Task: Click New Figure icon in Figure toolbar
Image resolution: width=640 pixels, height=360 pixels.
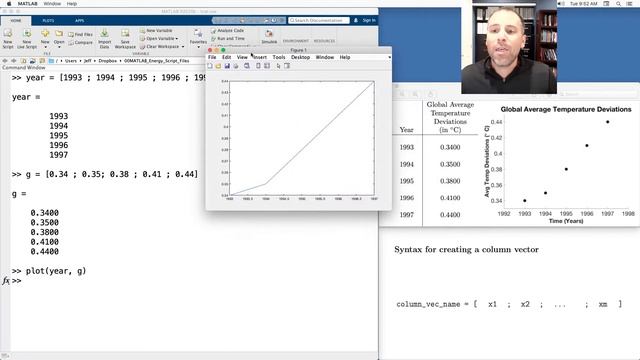Action: coord(210,66)
